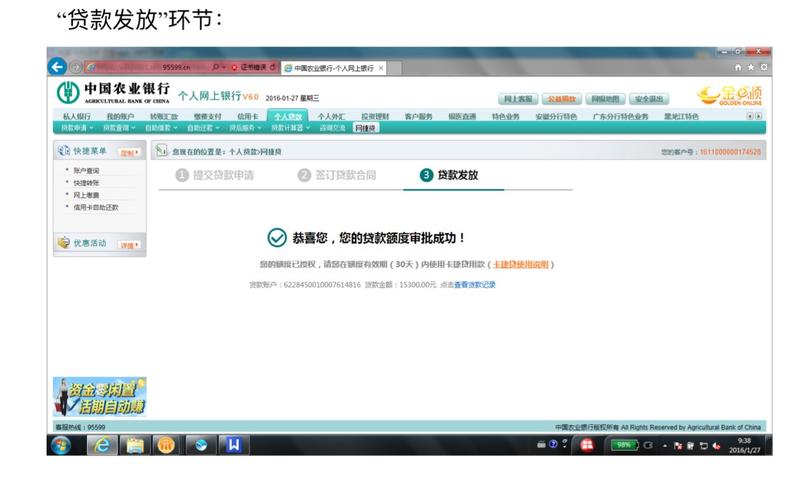Expand the 贷款计算器 submenu dropdown
Viewport: 795px width, 500px height.
pyautogui.click(x=291, y=128)
